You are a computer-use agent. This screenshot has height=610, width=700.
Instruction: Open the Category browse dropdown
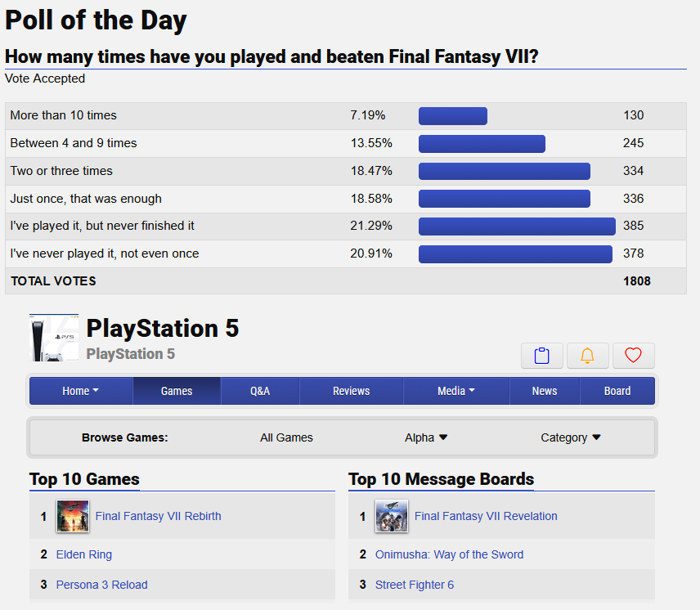click(571, 437)
